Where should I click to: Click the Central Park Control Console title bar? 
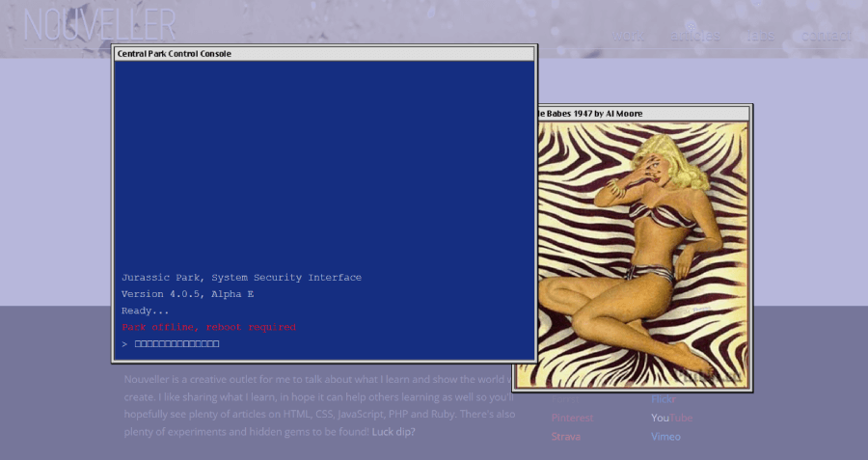(x=324, y=54)
